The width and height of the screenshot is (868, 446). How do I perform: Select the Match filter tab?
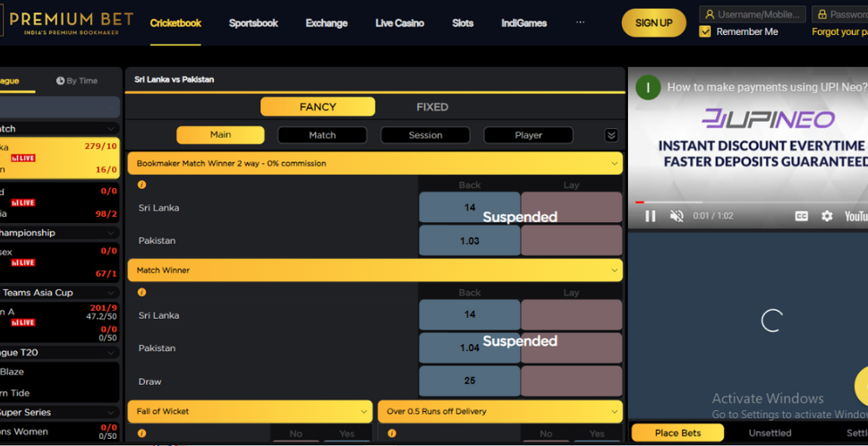tap(322, 135)
